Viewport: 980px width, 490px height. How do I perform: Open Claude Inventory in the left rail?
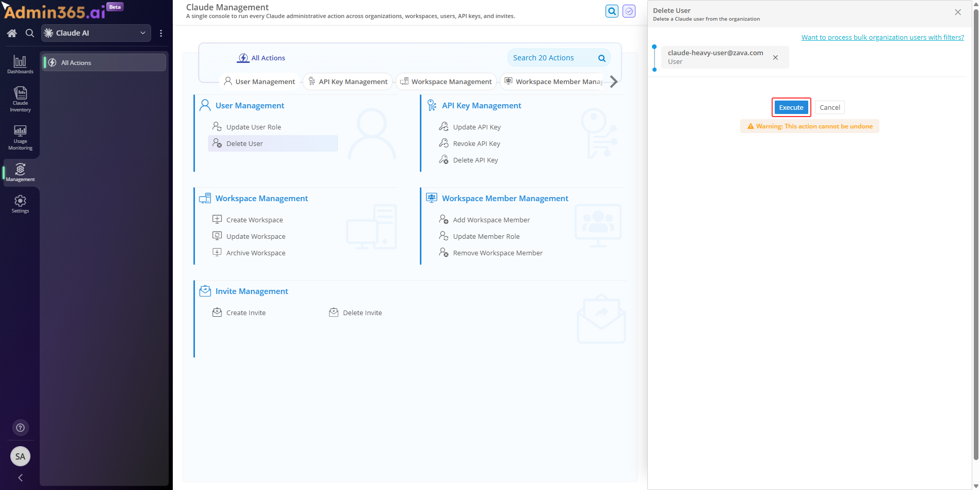(20, 99)
